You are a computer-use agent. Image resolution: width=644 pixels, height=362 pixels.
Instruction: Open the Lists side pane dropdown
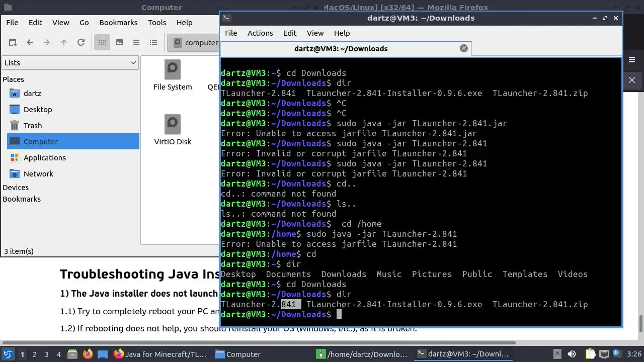[x=70, y=63]
